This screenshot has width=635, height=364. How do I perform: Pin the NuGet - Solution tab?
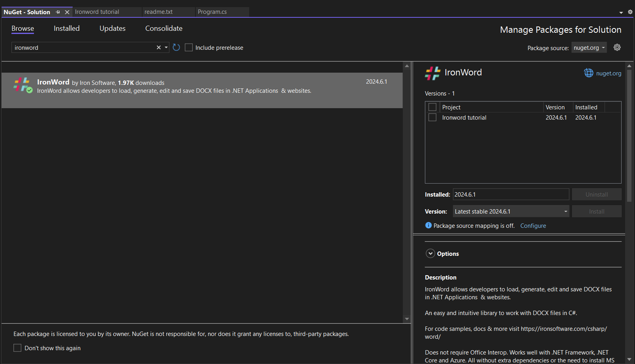coord(58,12)
